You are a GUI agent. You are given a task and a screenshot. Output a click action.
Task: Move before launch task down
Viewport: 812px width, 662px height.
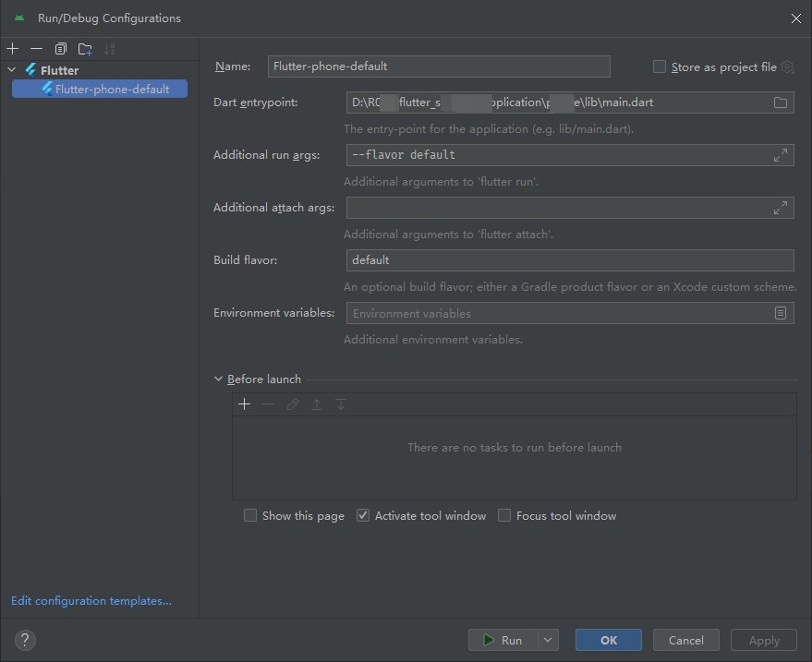341,404
